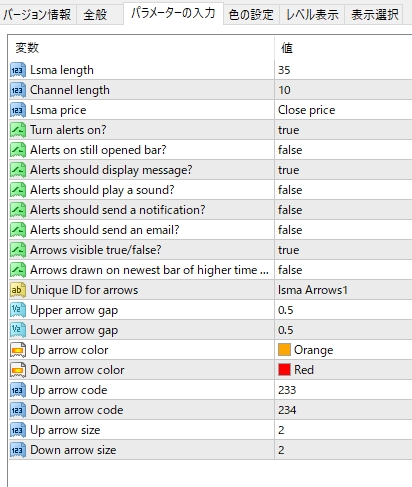The height and width of the screenshot is (487, 412).
Task: Click the icon beside Lower arrow gap
Action: (x=18, y=330)
